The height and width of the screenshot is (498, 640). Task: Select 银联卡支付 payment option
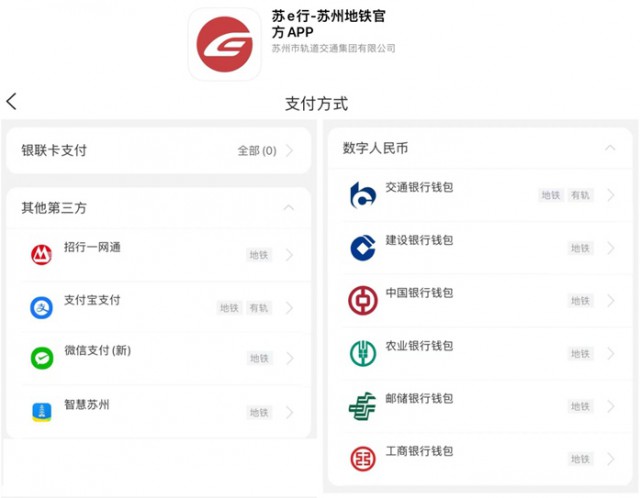55,151
